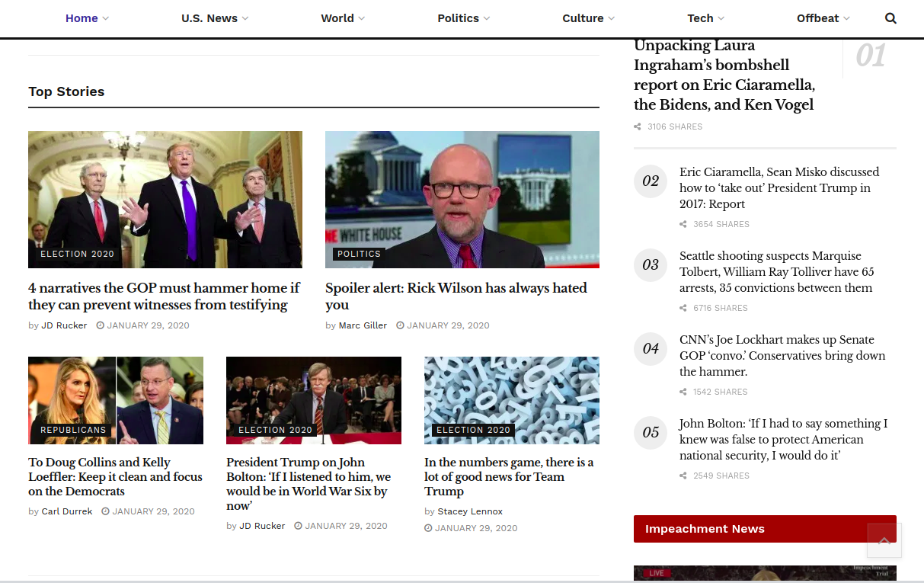Click share icon beside 6716 shares
This screenshot has width=924, height=583.
(683, 309)
